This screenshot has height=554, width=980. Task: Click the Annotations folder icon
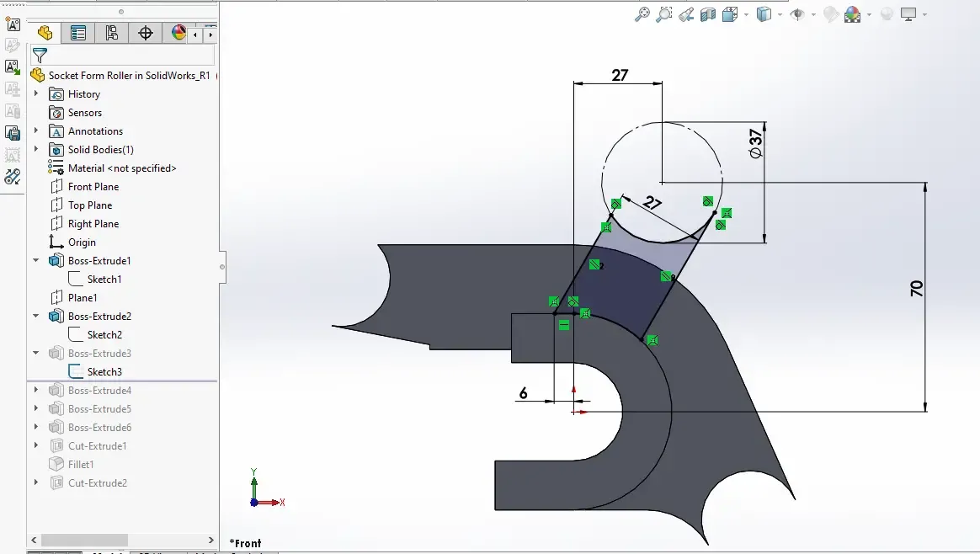point(56,131)
